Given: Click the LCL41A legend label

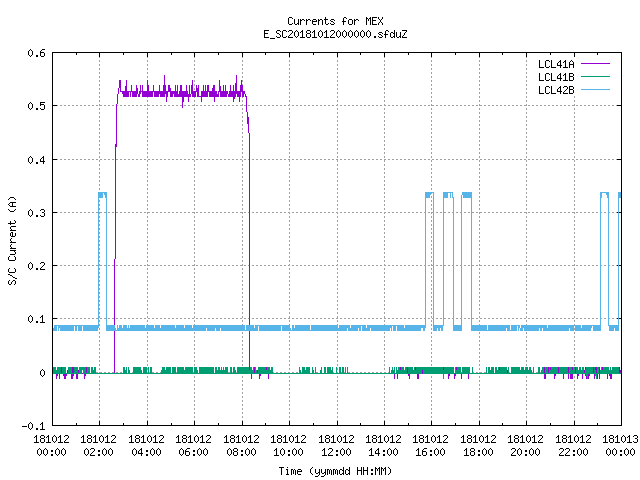Looking at the screenshot, I should pos(556,64).
